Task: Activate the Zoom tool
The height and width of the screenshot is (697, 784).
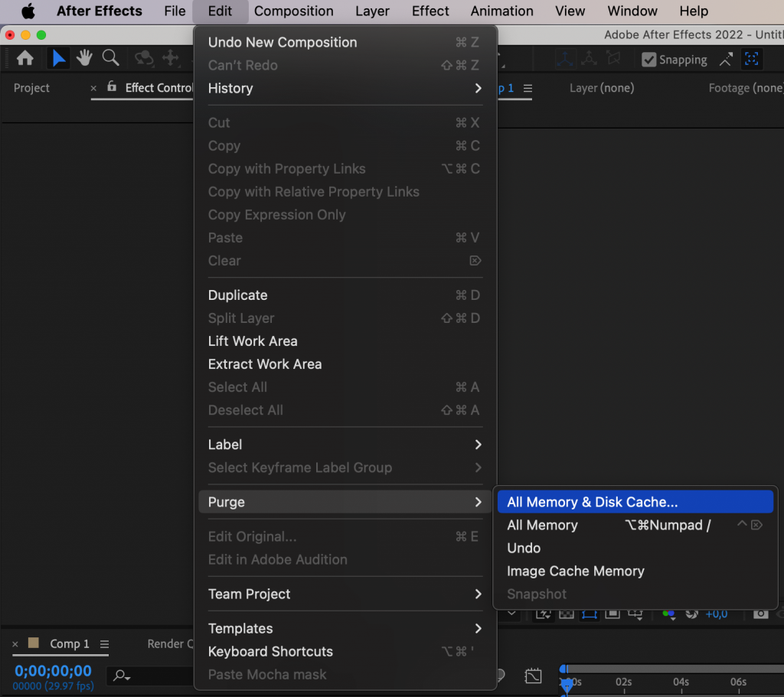Action: point(109,58)
